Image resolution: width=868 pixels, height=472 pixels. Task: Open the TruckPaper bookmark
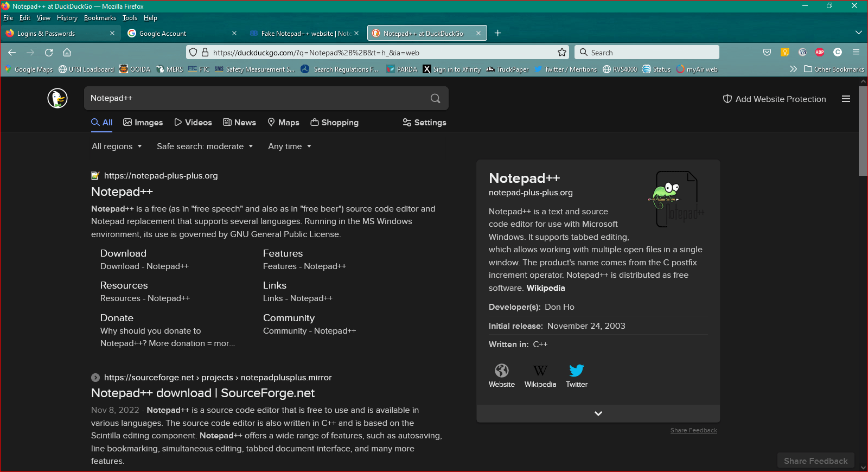click(507, 69)
